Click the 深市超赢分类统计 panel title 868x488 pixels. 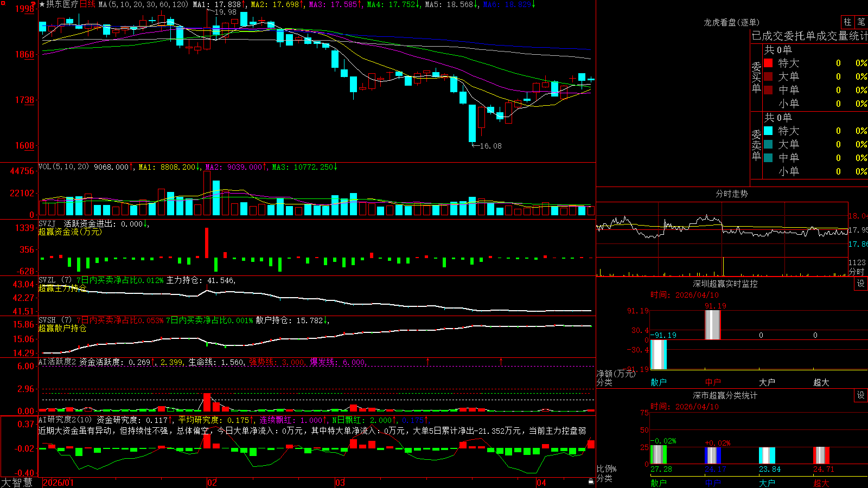(x=725, y=395)
